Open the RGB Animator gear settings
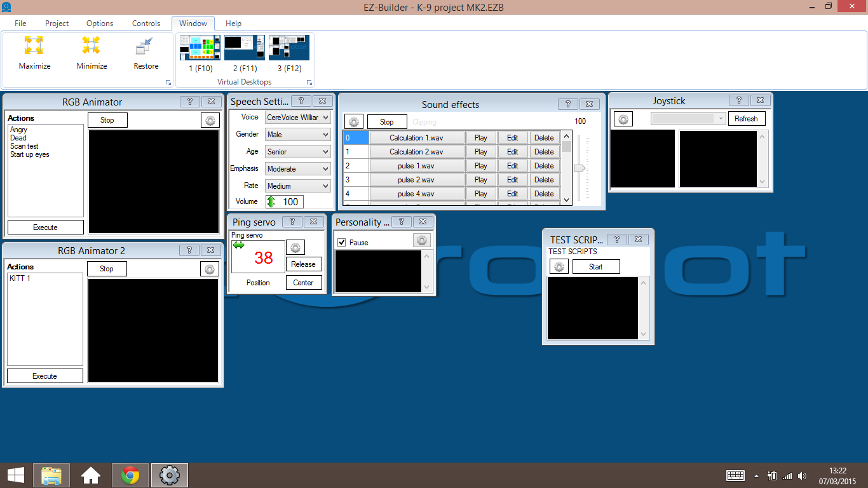The width and height of the screenshot is (868, 488). (210, 119)
